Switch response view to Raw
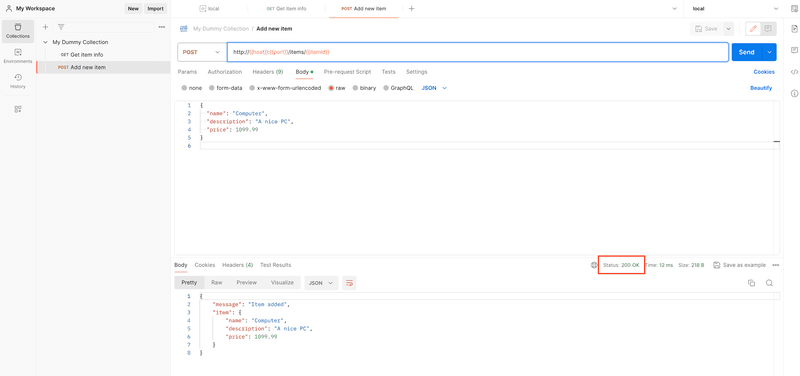800x376 pixels. coord(217,283)
